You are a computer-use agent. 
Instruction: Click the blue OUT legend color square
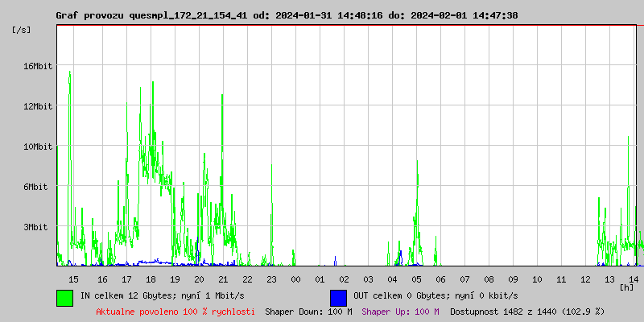coord(338,297)
